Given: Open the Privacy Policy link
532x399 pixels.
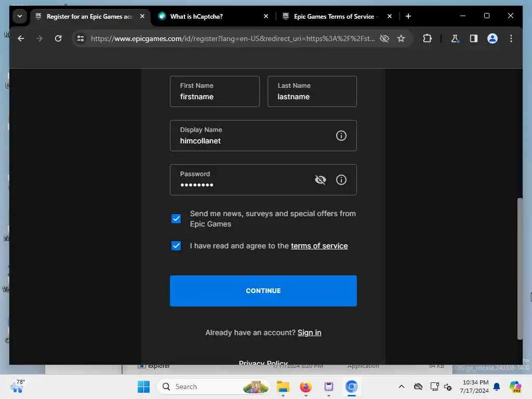Looking at the screenshot, I should (x=263, y=362).
